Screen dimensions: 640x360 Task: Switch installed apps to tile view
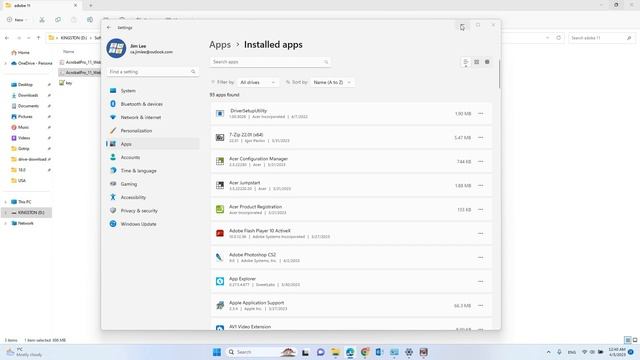pyautogui.click(x=487, y=62)
